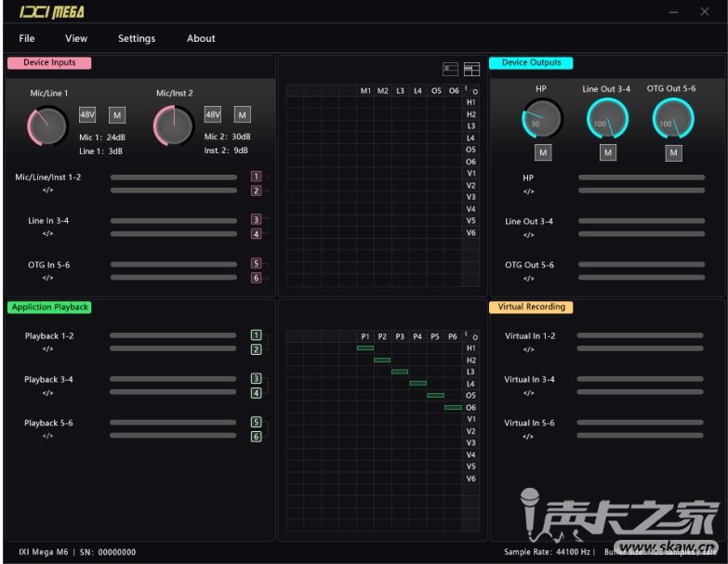Toggle stereo link under HP output meter
Image resolution: width=728 pixels, height=564 pixels.
pyautogui.click(x=529, y=191)
